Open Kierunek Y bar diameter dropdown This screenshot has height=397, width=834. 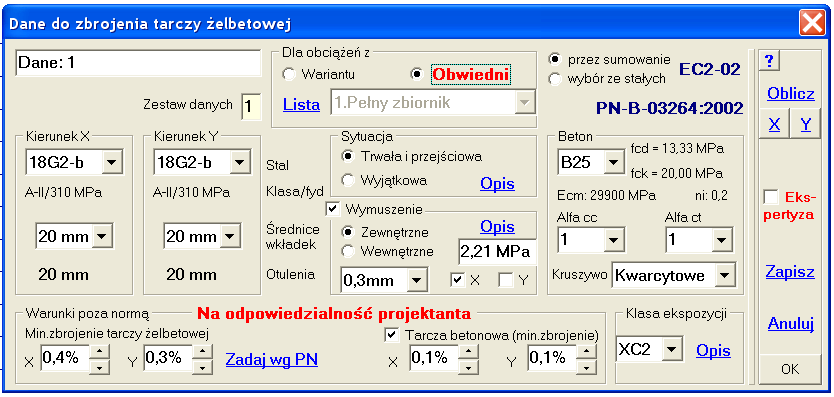pyautogui.click(x=230, y=236)
